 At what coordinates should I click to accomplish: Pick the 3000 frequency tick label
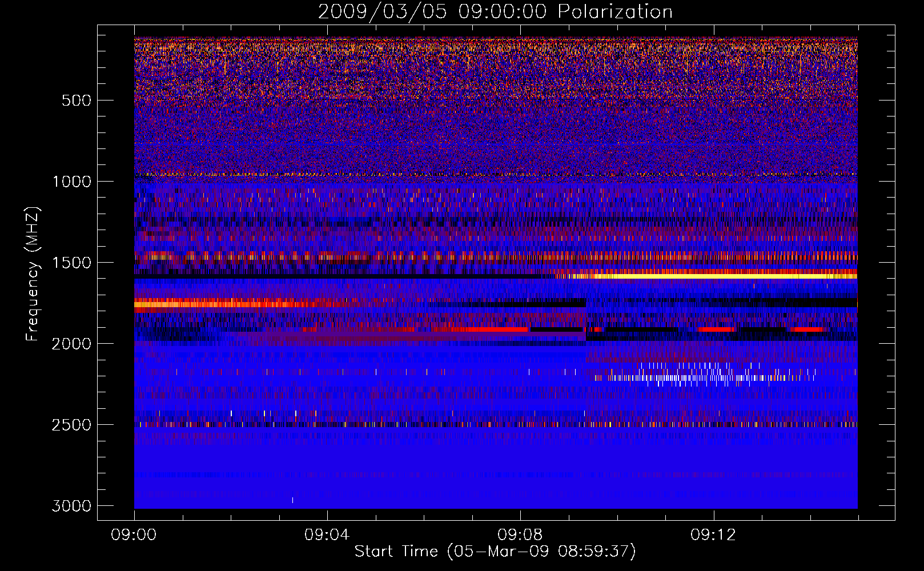click(x=71, y=506)
